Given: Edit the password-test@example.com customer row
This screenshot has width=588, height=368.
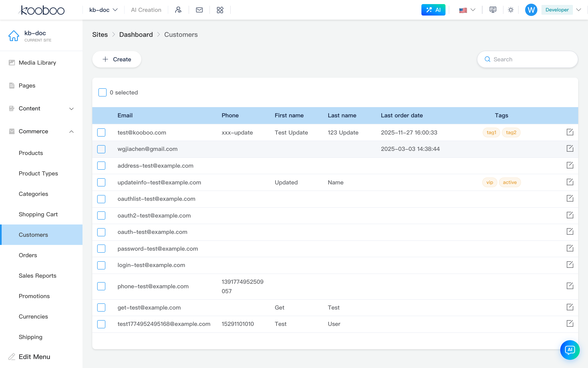Looking at the screenshot, I should (x=570, y=248).
